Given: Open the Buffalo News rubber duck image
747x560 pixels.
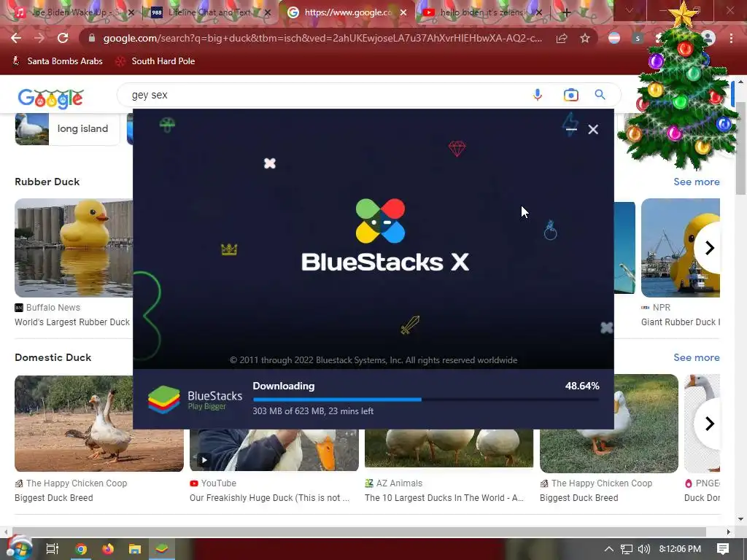Looking at the screenshot, I should tap(74, 248).
